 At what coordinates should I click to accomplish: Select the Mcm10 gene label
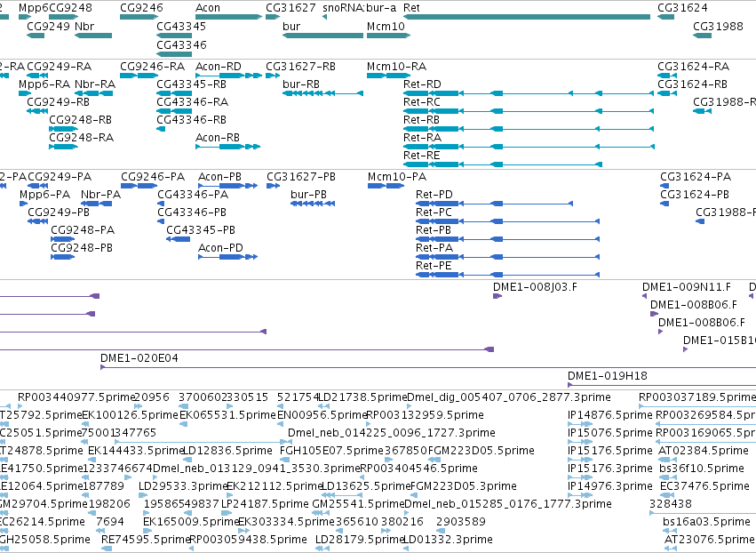tap(386, 27)
